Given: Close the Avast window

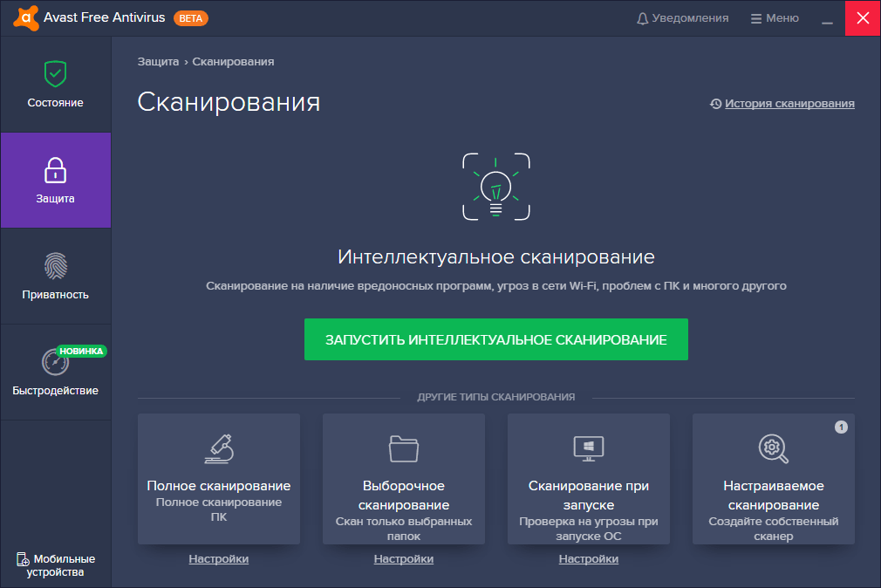Looking at the screenshot, I should [x=863, y=18].
